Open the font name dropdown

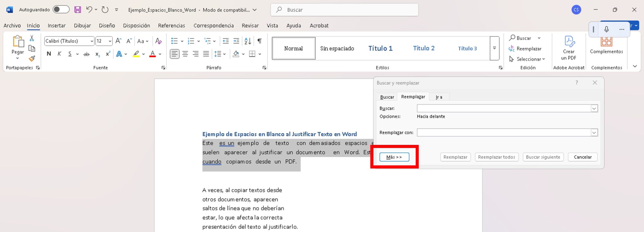[92, 41]
